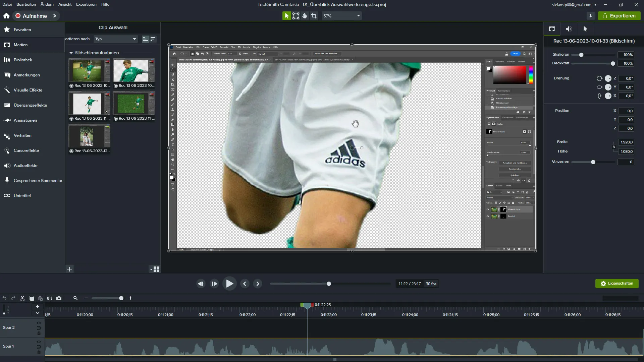Open the Typ sort dropdown

point(116,39)
